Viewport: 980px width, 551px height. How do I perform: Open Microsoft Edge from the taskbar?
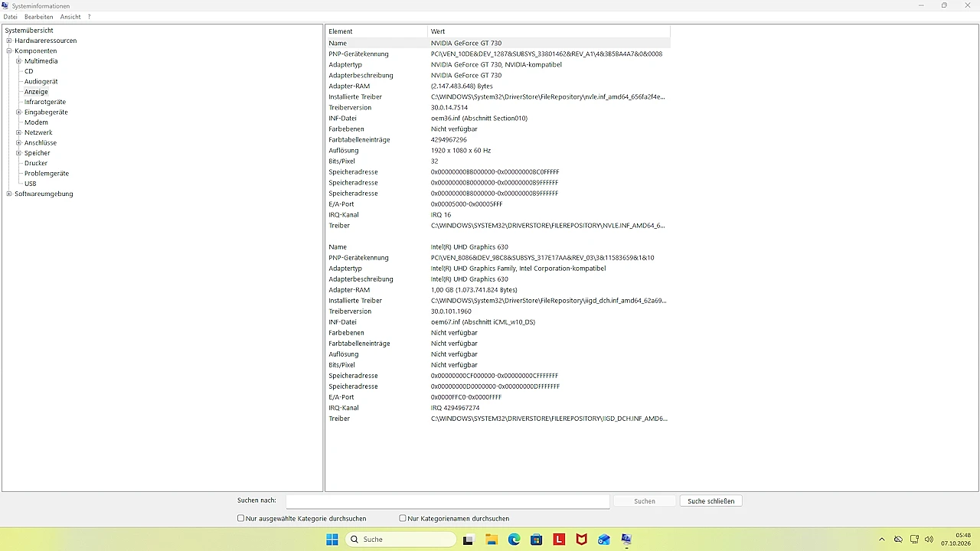(514, 540)
